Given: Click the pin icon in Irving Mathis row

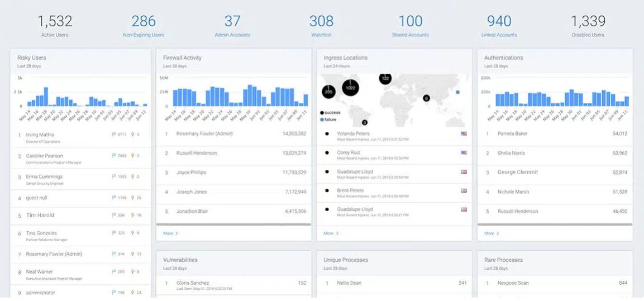Looking at the screenshot, I should tap(133, 134).
